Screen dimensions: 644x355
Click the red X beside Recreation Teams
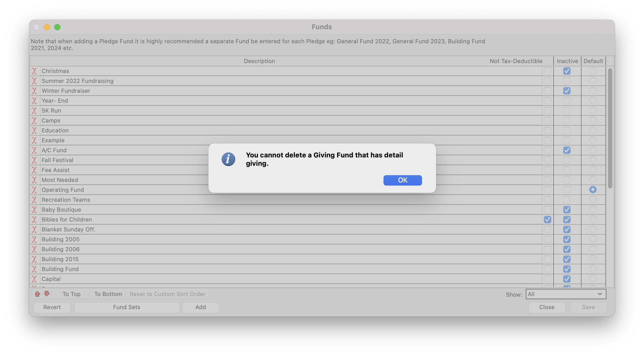[x=34, y=200]
